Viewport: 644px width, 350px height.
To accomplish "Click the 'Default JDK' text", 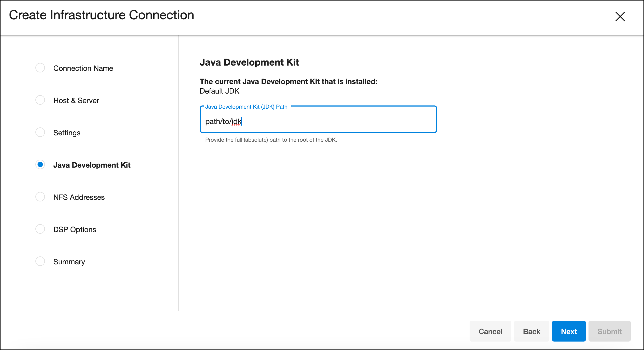I will 219,91.
